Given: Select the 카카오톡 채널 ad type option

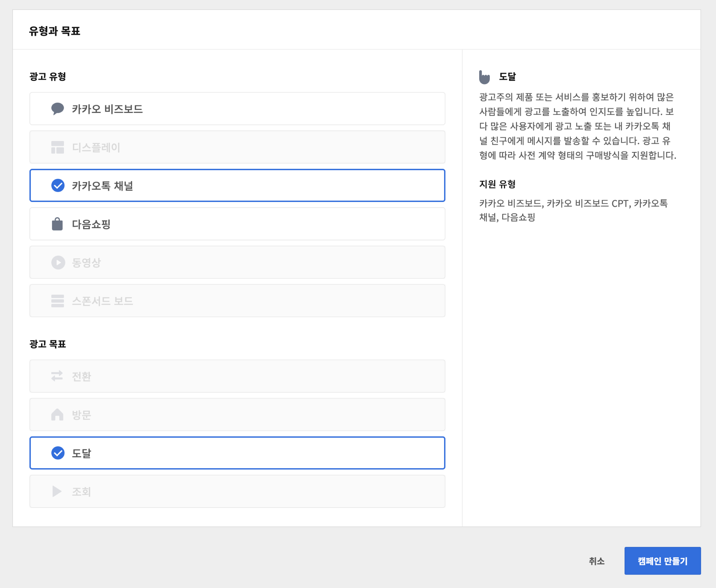Looking at the screenshot, I should click(x=237, y=186).
